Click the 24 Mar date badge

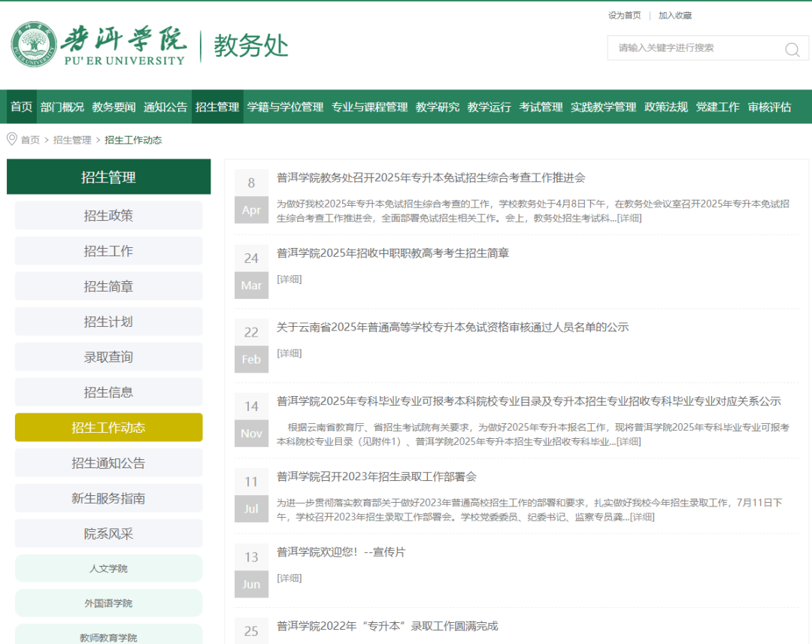coord(251,271)
